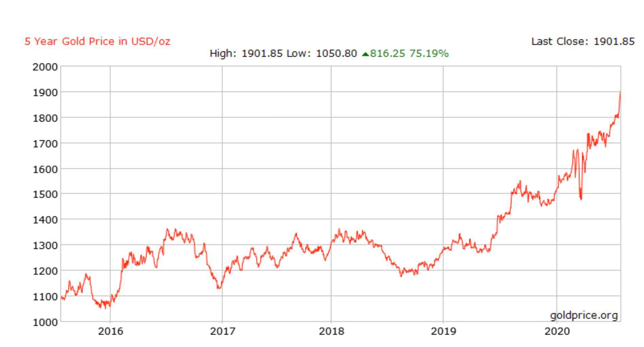The height and width of the screenshot is (347, 644).
Task: Click the 1500 price axis label
Action: pos(45,194)
